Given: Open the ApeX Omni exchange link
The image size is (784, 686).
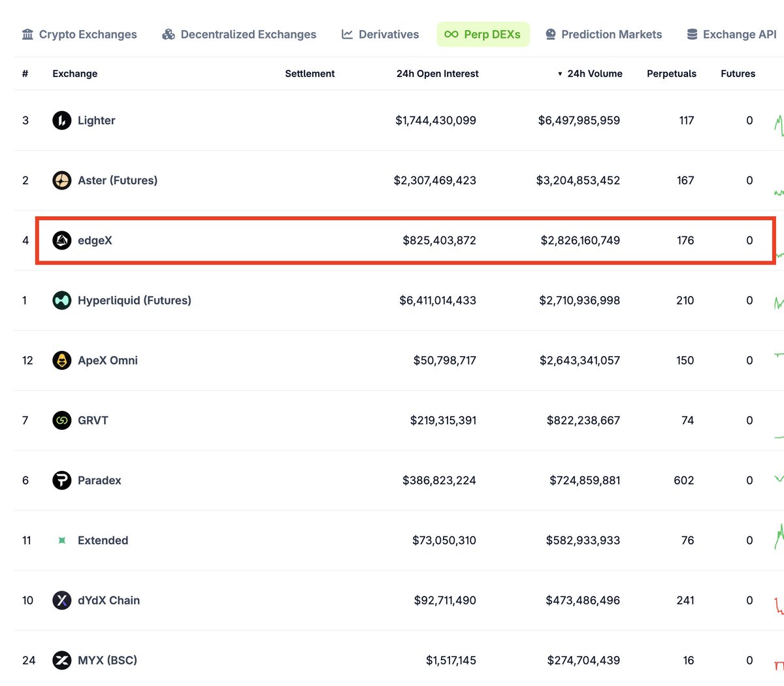Looking at the screenshot, I should (x=108, y=361).
